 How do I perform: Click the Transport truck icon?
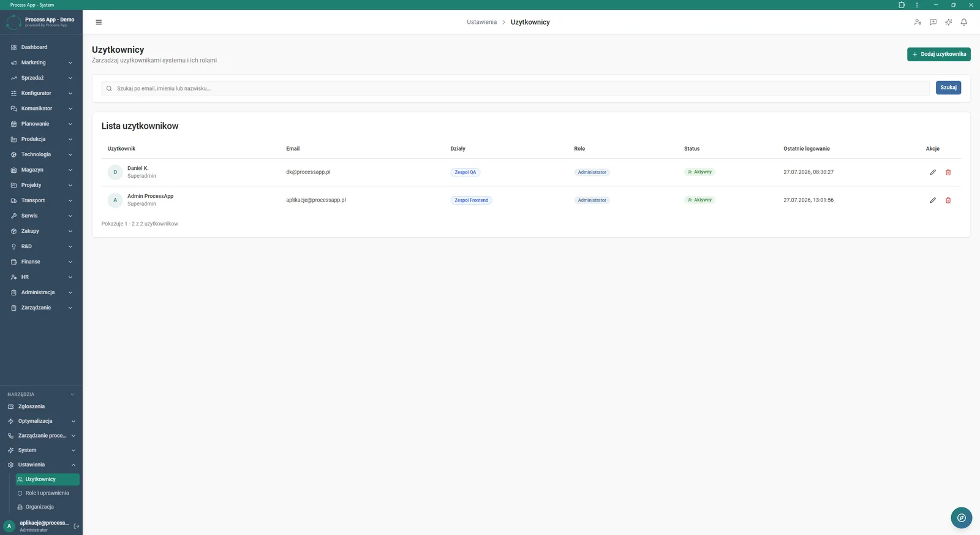pyautogui.click(x=13, y=200)
